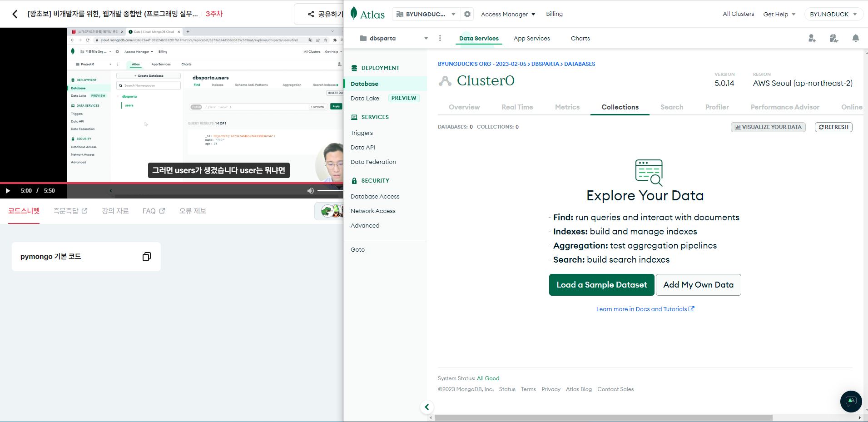Go back with the left arrow icon
The width and height of the screenshot is (868, 422).
(x=15, y=14)
